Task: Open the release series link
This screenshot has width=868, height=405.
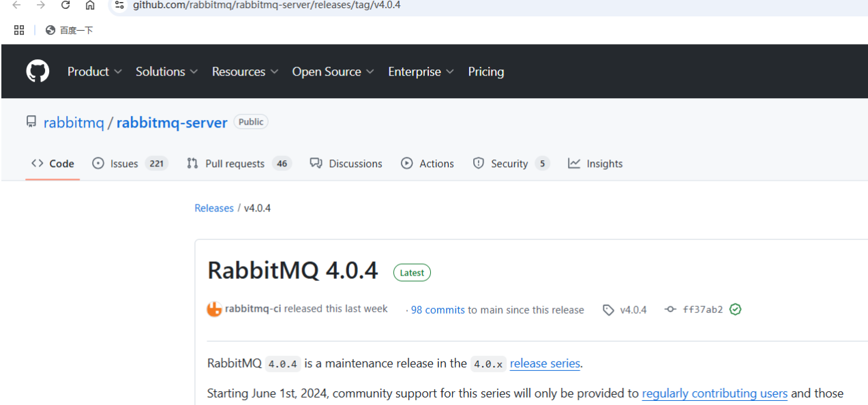Action: point(545,363)
